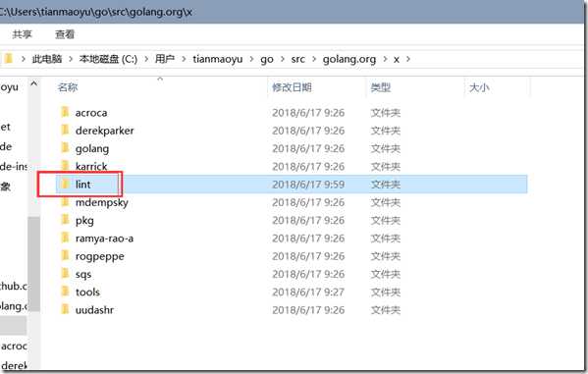Click the acroca folder icon
The image size is (588, 374).
[65, 112]
